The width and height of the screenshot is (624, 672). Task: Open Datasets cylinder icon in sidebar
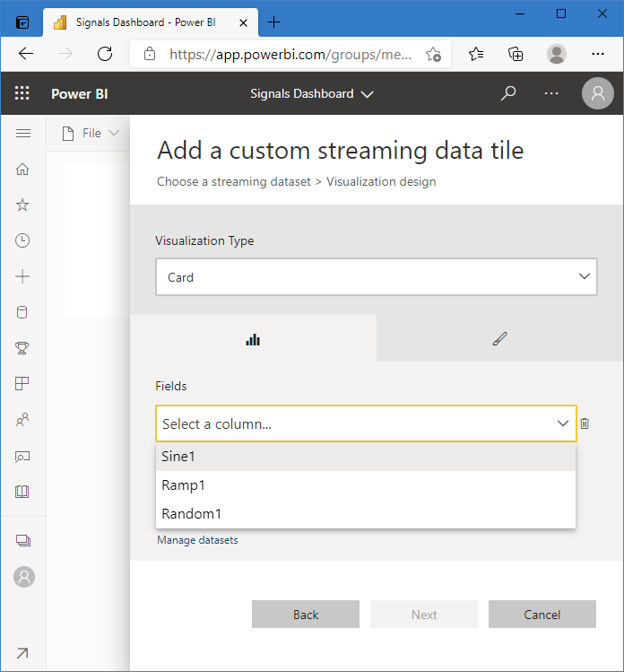[x=22, y=312]
